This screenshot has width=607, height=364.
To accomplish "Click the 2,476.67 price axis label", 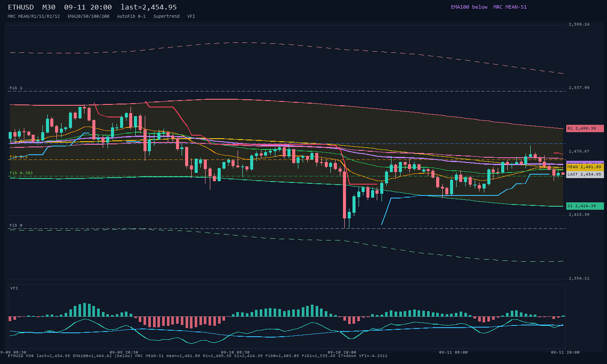I will 579,151.
